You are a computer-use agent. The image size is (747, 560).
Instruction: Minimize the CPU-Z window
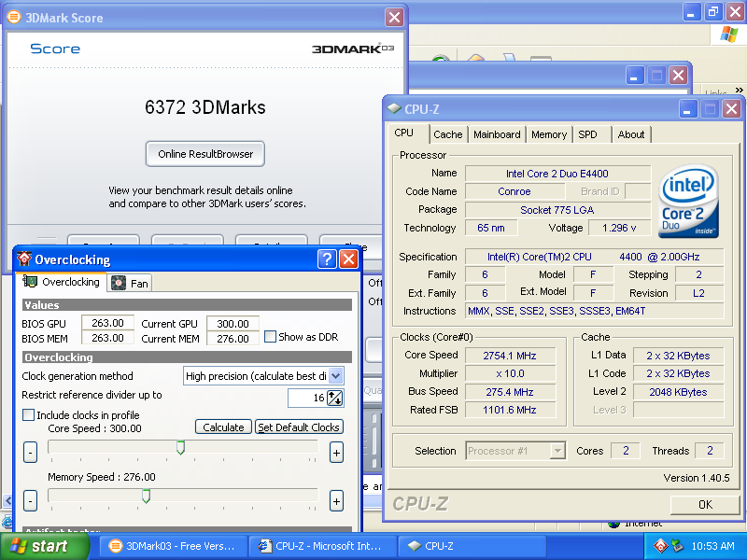687,109
